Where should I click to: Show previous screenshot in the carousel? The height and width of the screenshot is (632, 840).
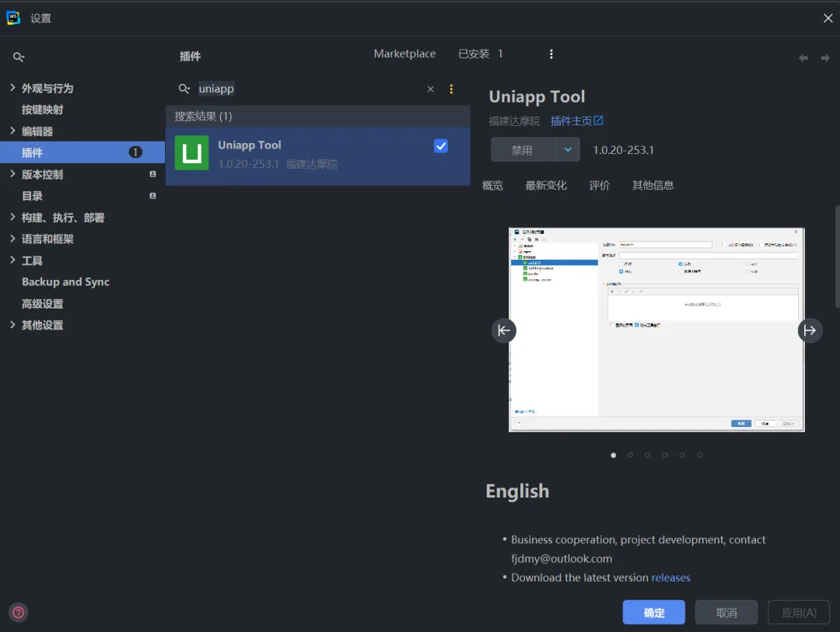(504, 330)
